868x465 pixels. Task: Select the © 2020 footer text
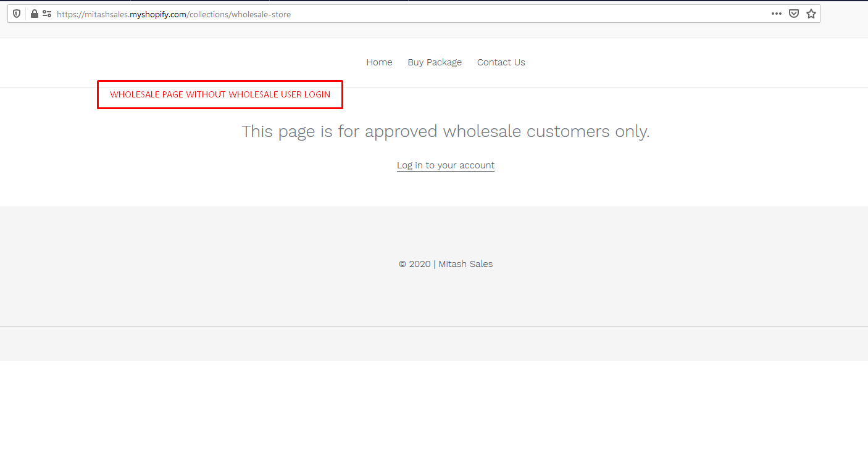pyautogui.click(x=414, y=264)
